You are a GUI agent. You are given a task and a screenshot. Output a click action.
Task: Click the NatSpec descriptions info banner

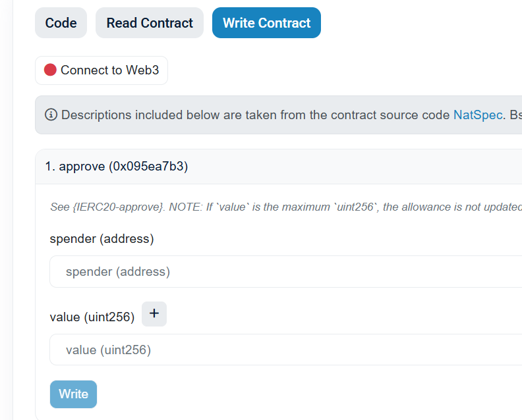279,115
